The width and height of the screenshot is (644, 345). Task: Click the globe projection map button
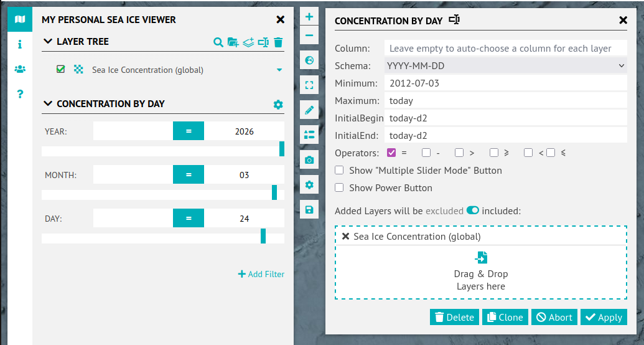click(x=309, y=60)
